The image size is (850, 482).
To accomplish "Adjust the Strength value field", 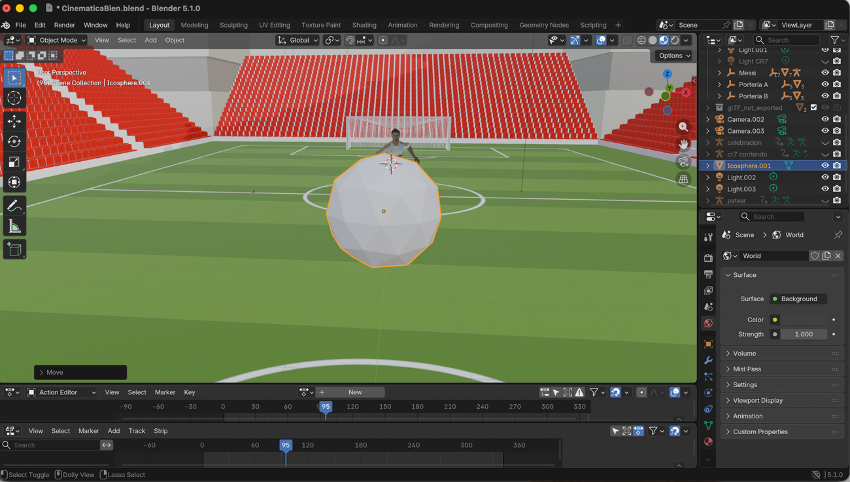I will [803, 335].
